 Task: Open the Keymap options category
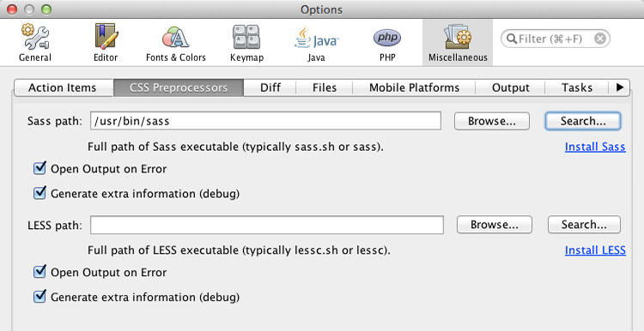point(246,43)
